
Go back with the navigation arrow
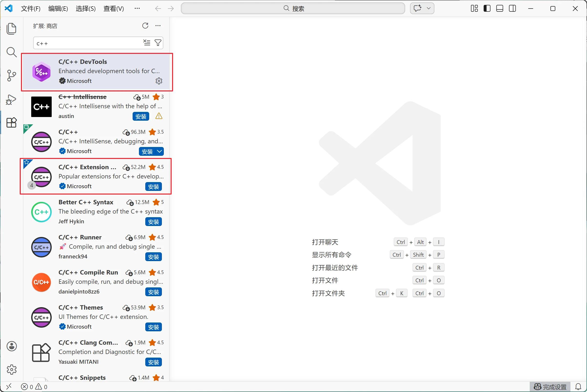158,9
